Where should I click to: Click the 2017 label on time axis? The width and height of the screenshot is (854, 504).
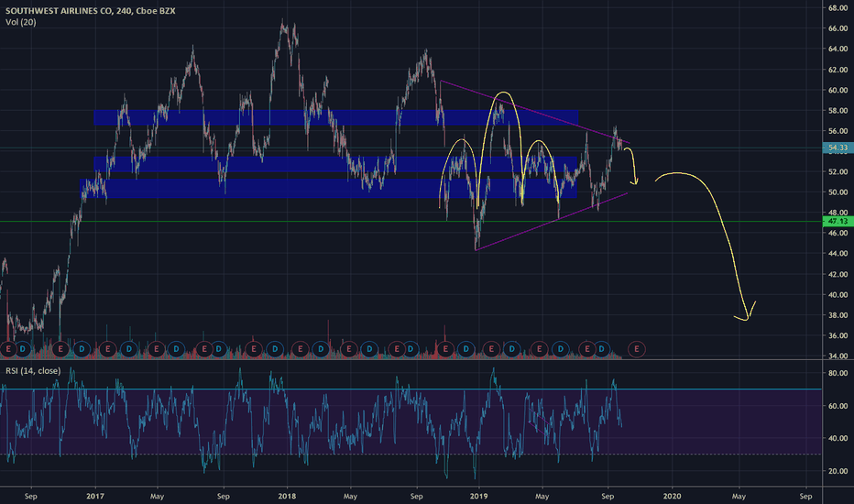click(x=95, y=497)
